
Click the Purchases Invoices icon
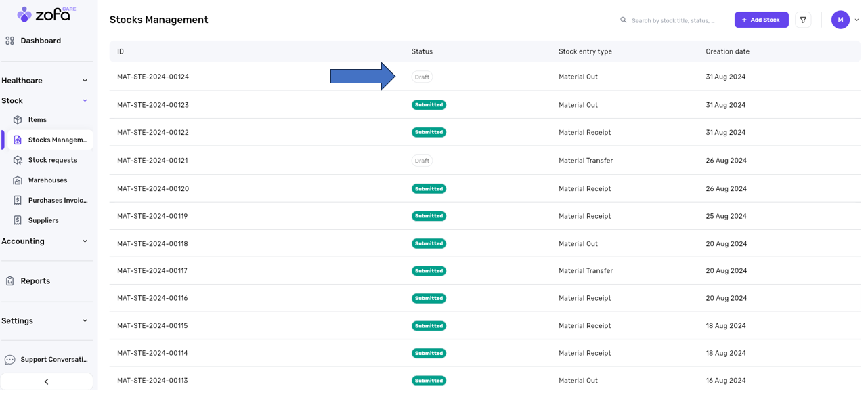pos(18,201)
